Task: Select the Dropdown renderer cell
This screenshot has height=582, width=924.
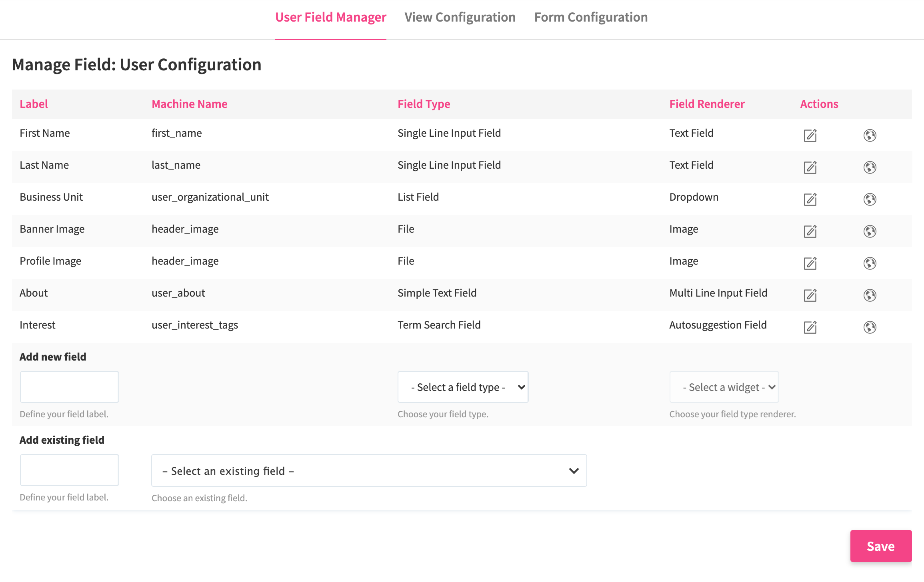Action: click(x=694, y=197)
